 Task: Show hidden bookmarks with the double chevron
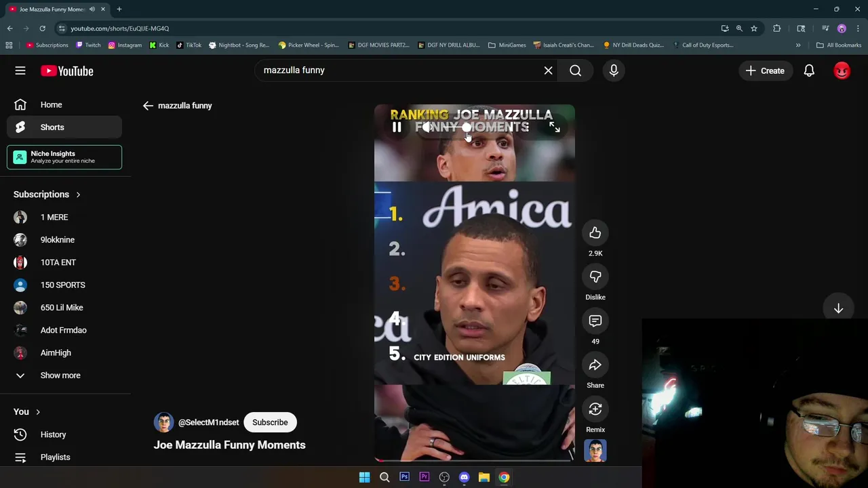coord(797,45)
